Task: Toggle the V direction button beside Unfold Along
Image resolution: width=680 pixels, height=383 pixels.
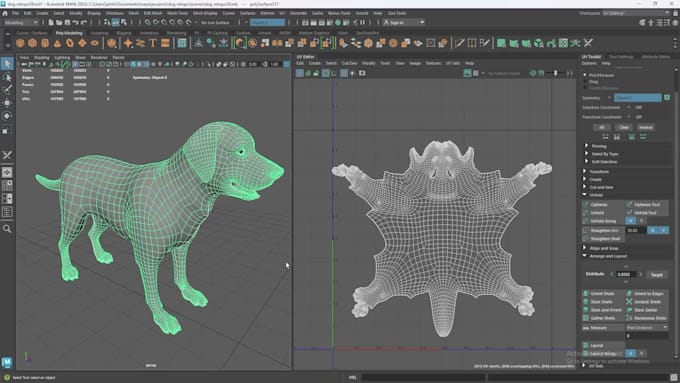Action: 641,221
